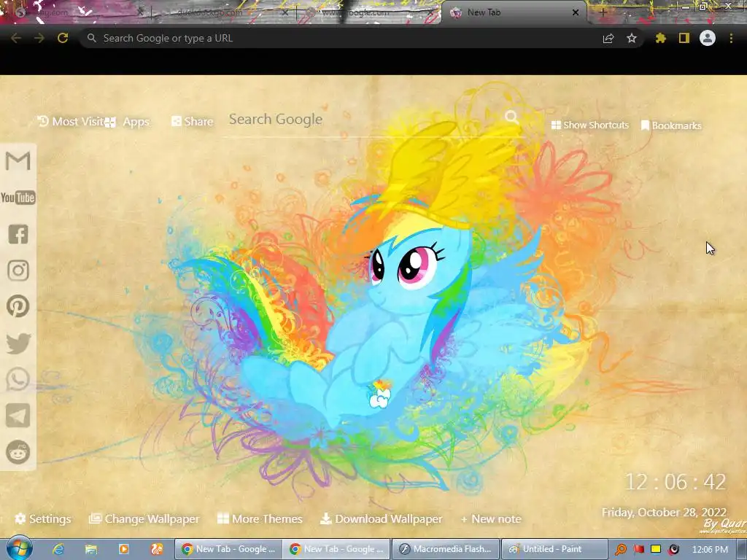Click the Friday, October 28, 2022 date

point(664,513)
